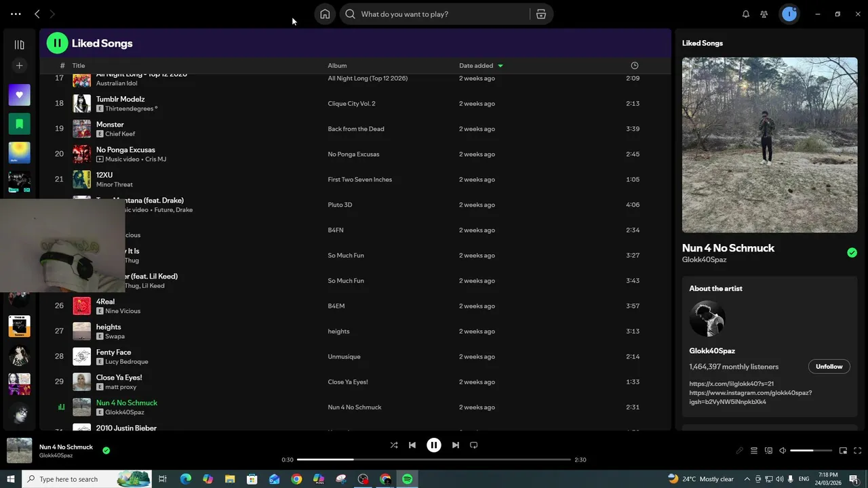
Task: Select the Close Ya Eyes! track
Action: pyautogui.click(x=355, y=382)
